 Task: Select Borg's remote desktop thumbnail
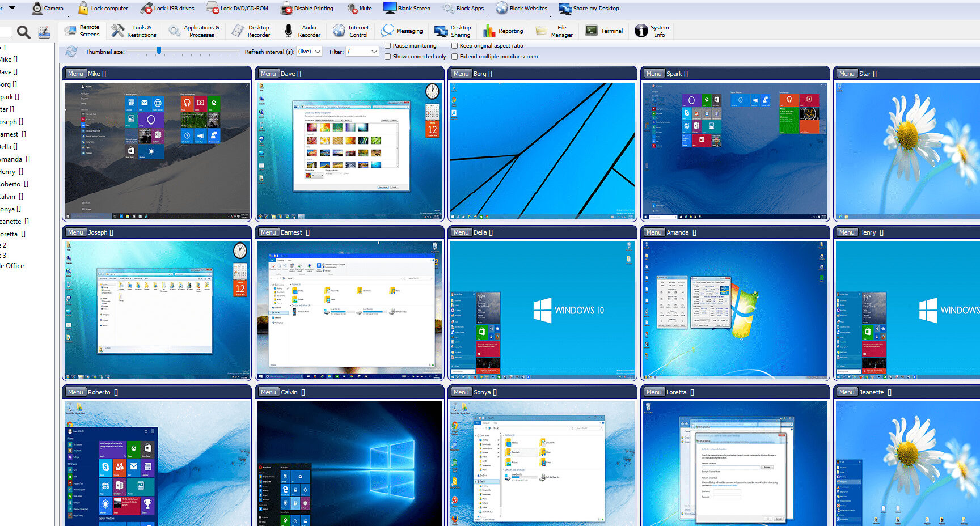click(x=542, y=151)
